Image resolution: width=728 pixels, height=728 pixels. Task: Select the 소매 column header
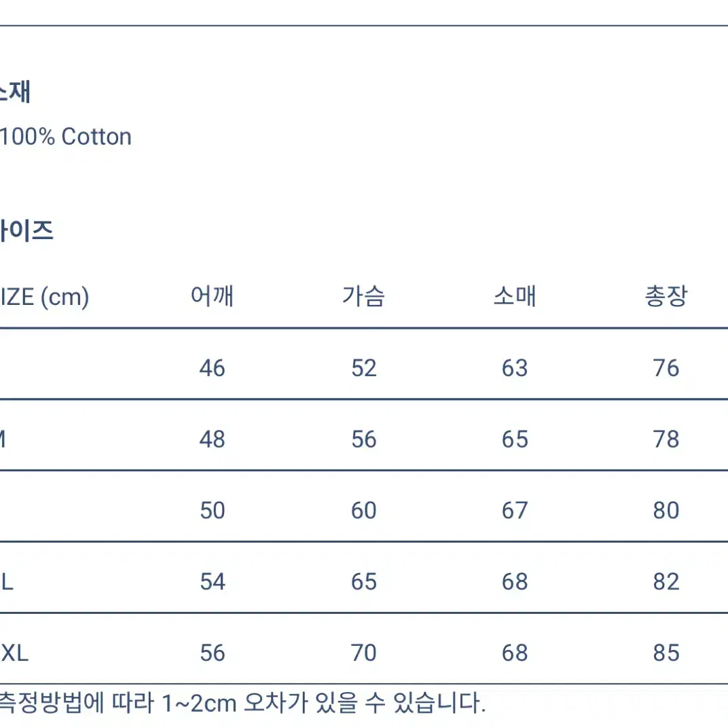point(515,296)
